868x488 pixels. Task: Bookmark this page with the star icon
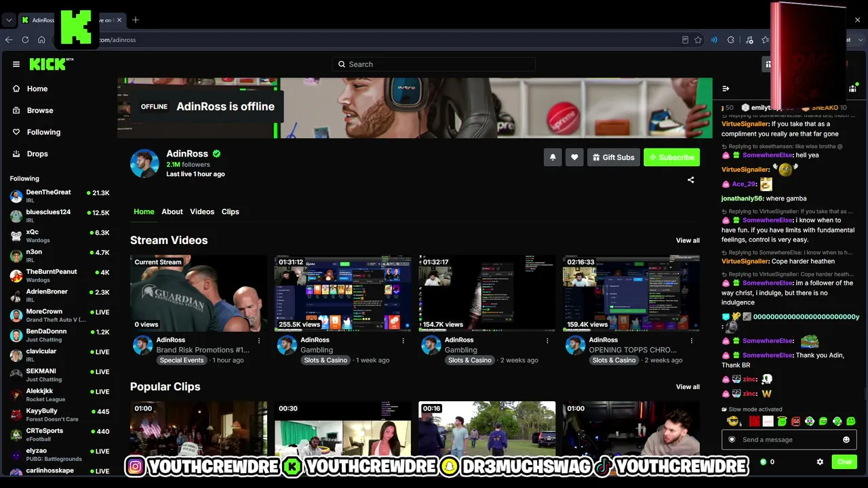pyautogui.click(x=698, y=40)
